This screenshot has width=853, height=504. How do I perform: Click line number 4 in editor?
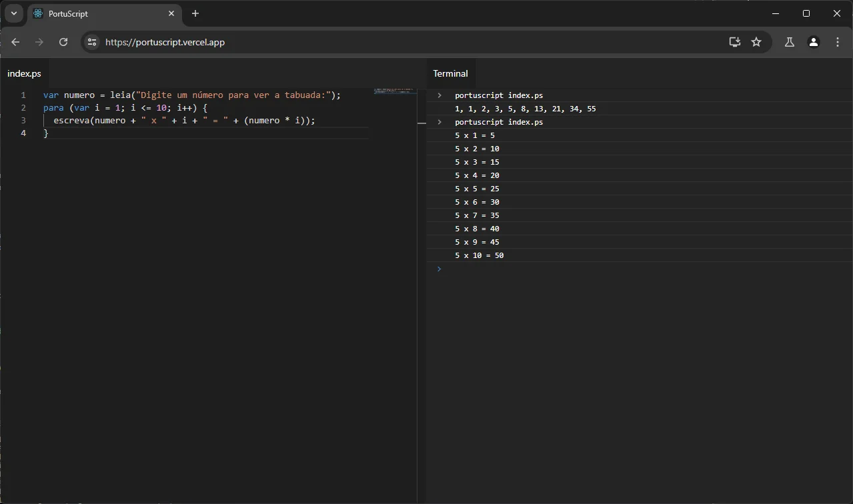pyautogui.click(x=23, y=133)
